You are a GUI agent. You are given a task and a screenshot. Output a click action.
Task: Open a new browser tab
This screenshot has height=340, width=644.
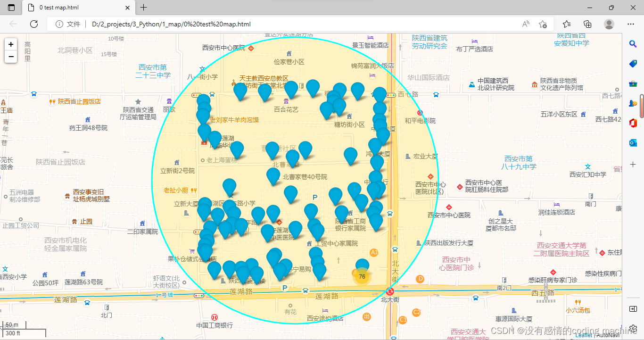coord(144,8)
